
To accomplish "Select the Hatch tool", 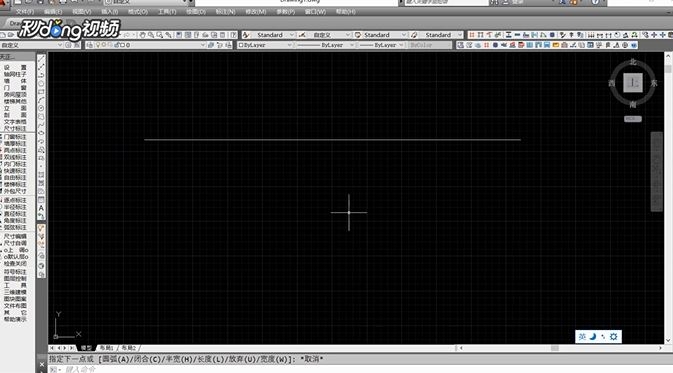I will coord(42,175).
